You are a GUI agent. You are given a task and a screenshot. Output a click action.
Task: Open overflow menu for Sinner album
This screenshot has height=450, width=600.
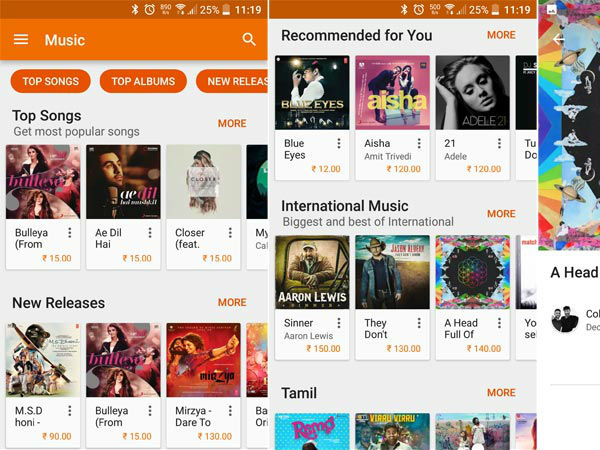click(339, 323)
